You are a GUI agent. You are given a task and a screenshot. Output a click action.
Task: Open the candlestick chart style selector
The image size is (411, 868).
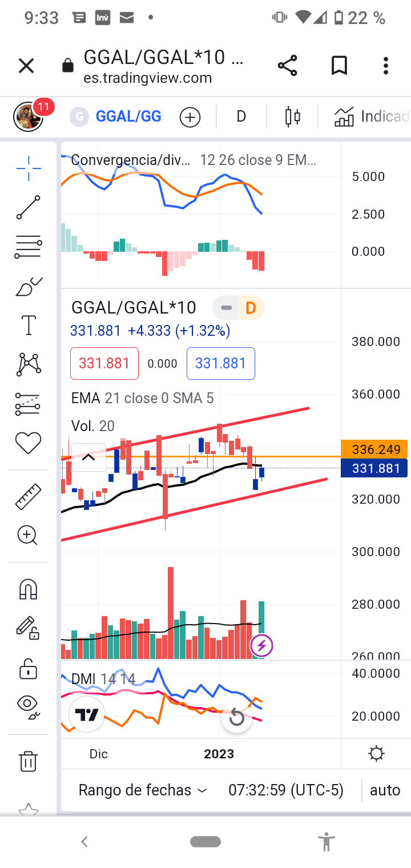pos(292,117)
